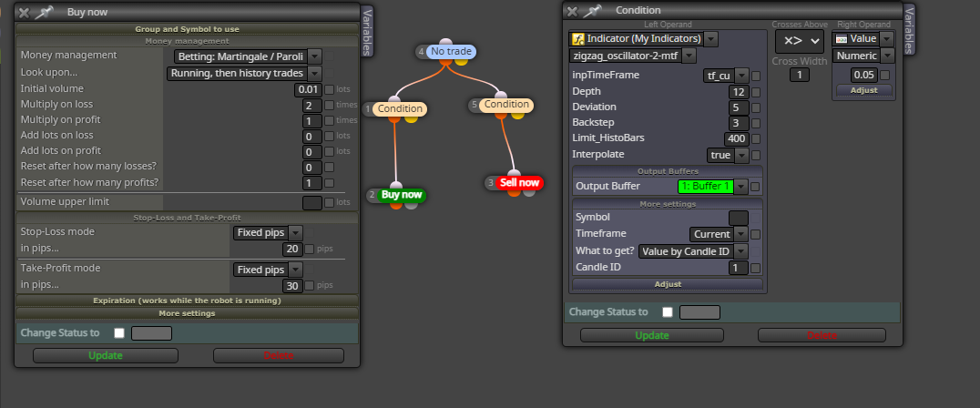Image resolution: width=980 pixels, height=408 pixels.
Task: Close the Buy now panel with X icon
Action: 24,12
